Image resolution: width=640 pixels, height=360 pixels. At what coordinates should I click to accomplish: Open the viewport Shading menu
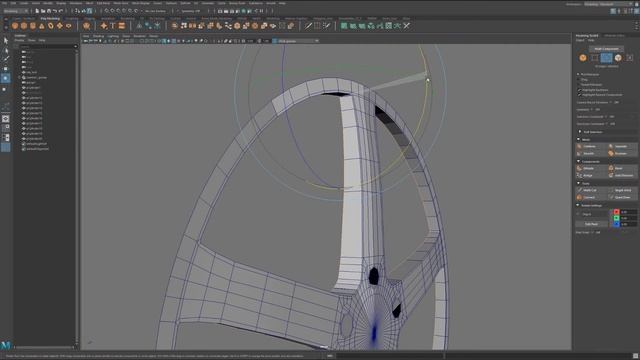pyautogui.click(x=98, y=36)
